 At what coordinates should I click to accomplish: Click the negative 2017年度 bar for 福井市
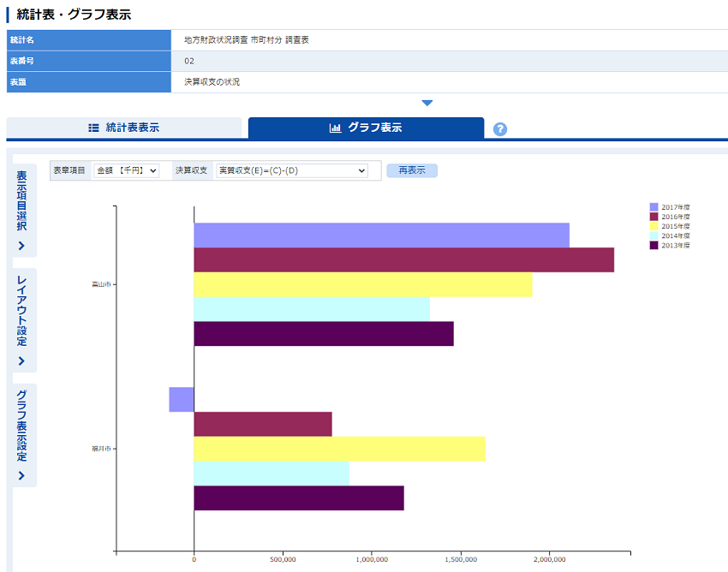(182, 400)
